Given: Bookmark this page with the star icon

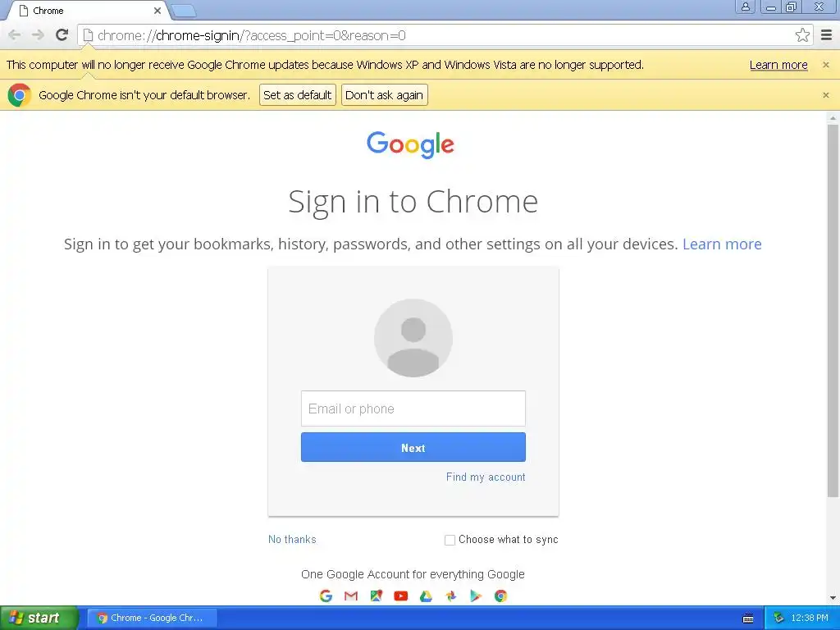Looking at the screenshot, I should (x=802, y=35).
